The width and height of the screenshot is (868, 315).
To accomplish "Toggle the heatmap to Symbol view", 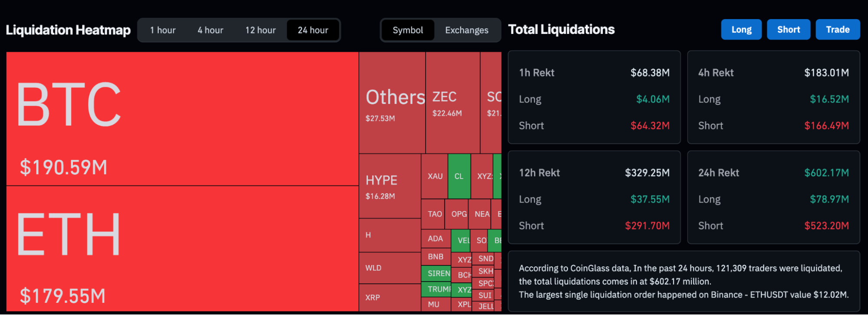I will 408,30.
